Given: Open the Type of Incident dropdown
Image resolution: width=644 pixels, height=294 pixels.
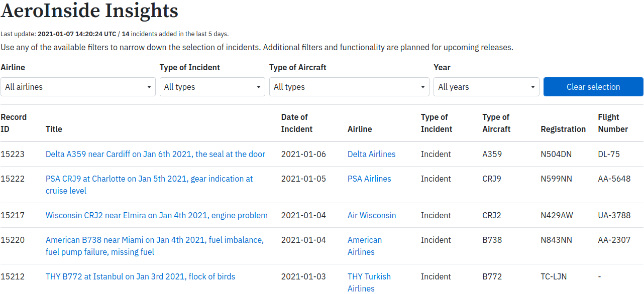Looking at the screenshot, I should point(212,87).
